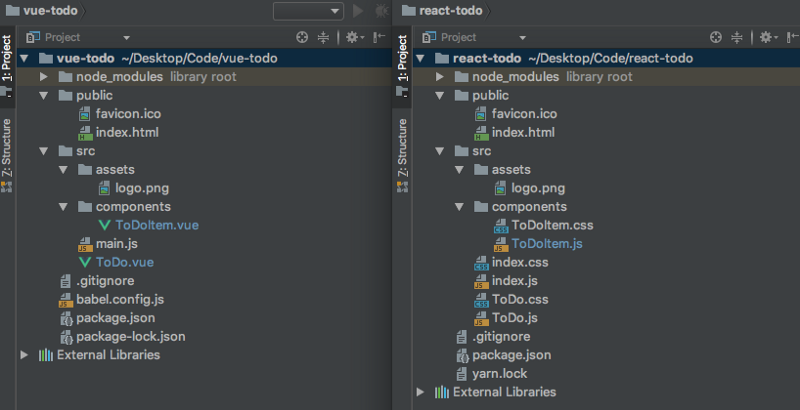Select yarn.lock file in react-todo tree
800x410 pixels.
coord(500,373)
